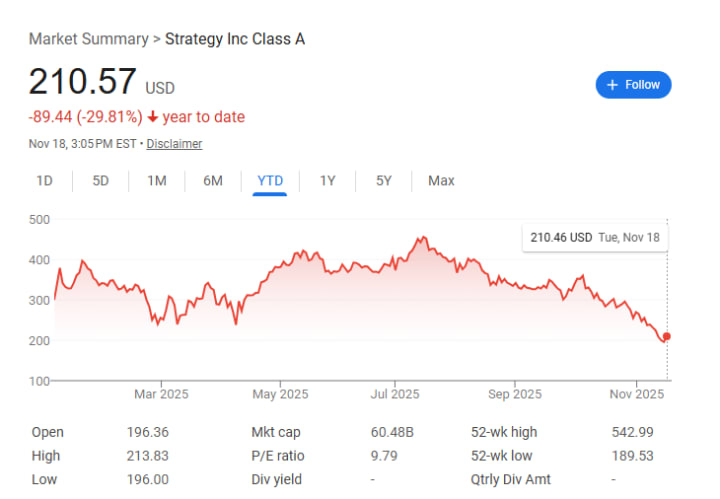Image resolution: width=720 pixels, height=499 pixels.
Task: Click the red down arrow beside year to date
Action: pyautogui.click(x=153, y=117)
